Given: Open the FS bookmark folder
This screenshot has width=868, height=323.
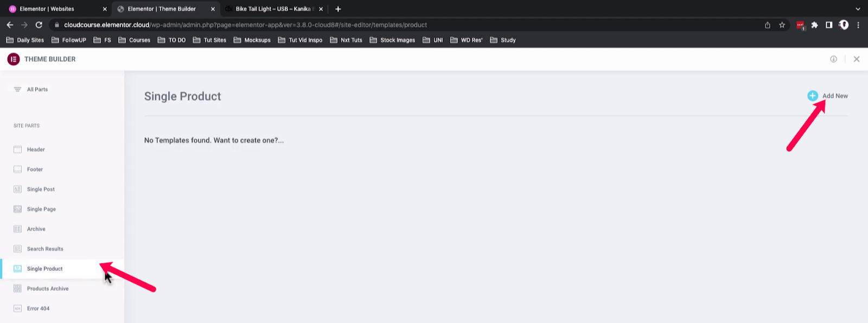Looking at the screenshot, I should pos(102,40).
